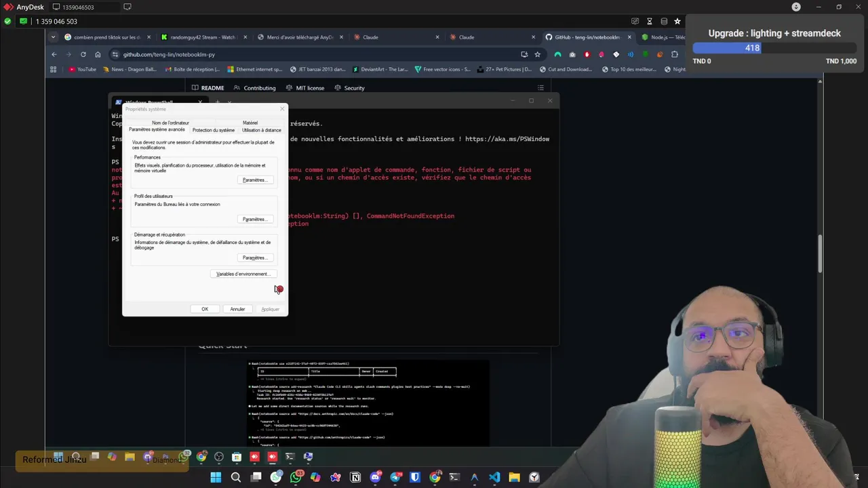
Task: Open the README outline list icon
Action: coord(540,87)
